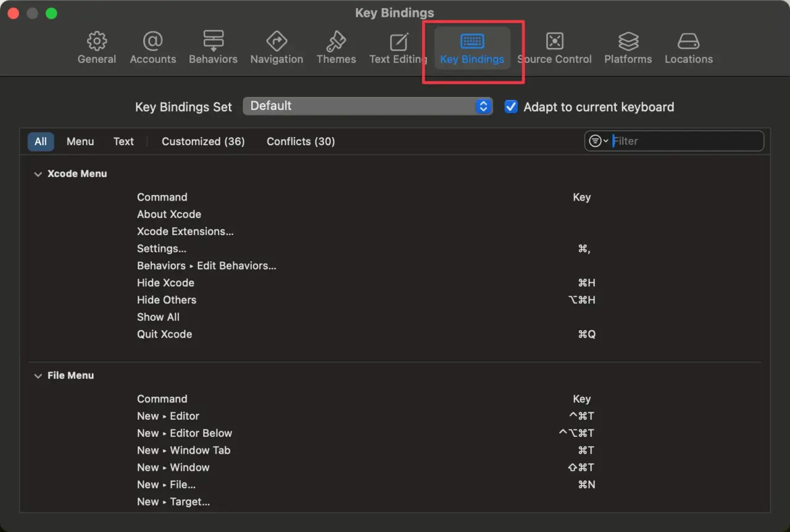Select the New ▸ Editor Below row

[395, 433]
